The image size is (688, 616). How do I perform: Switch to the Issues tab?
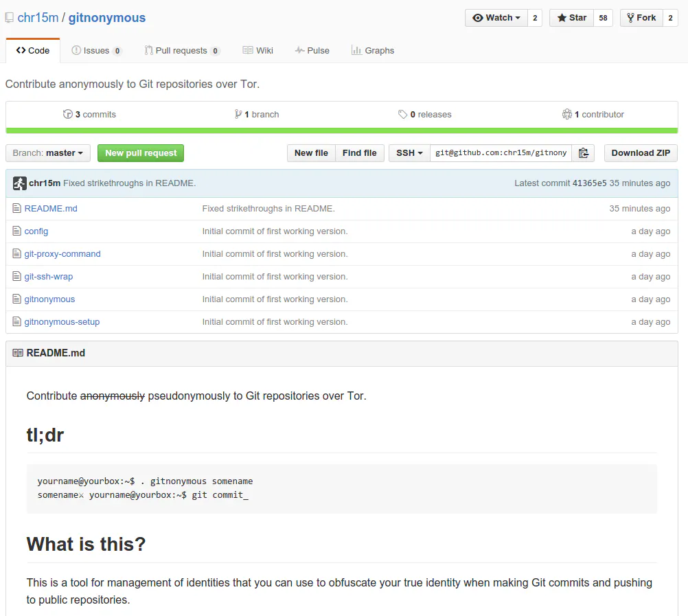click(97, 50)
